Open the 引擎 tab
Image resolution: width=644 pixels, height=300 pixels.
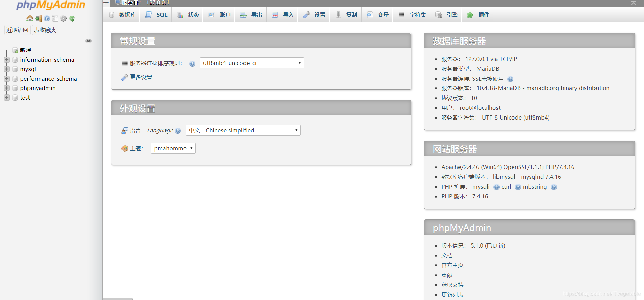[446, 15]
